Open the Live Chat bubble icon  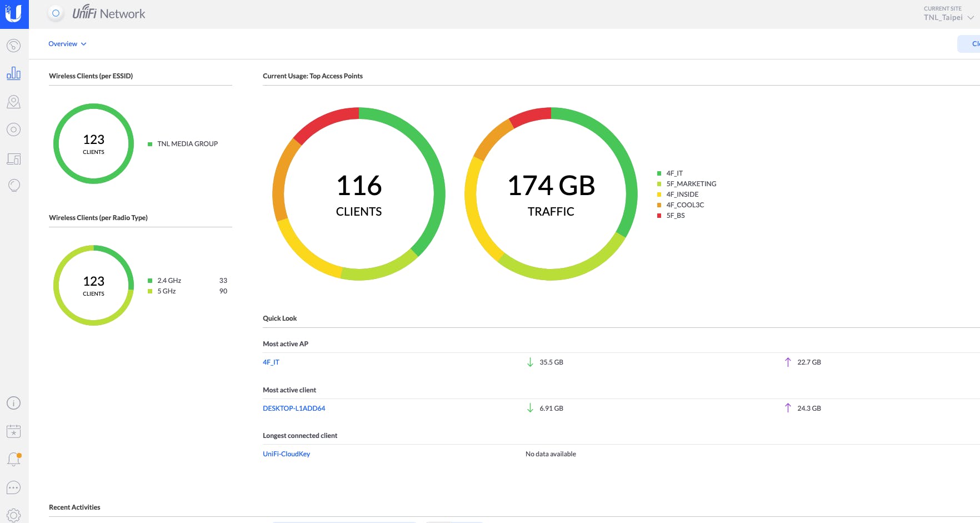pos(14,487)
